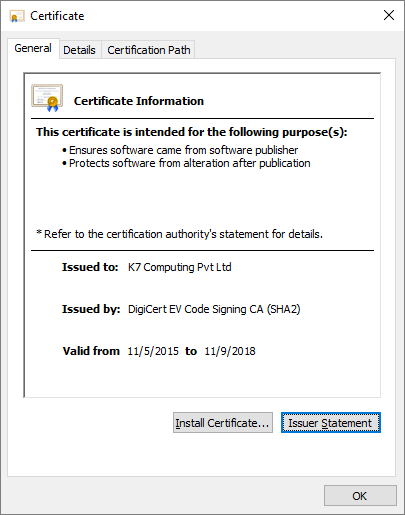The image size is (405, 515).
Task: Click the 'Issued to:' label
Action: point(90,267)
